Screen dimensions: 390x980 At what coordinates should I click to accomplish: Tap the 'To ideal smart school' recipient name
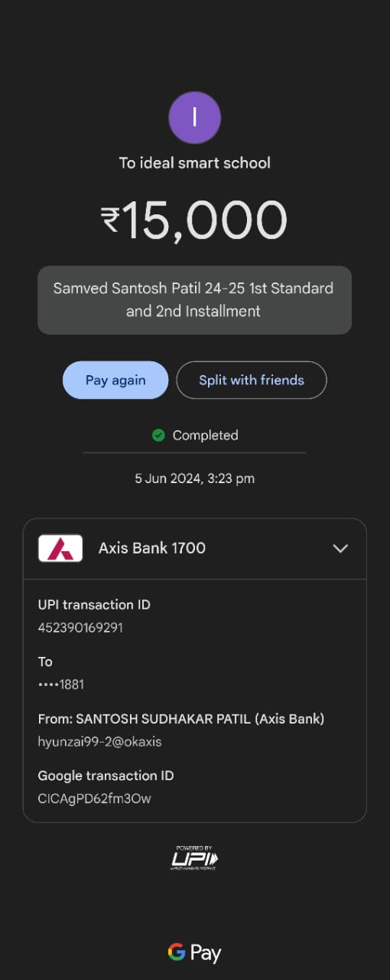point(194,163)
